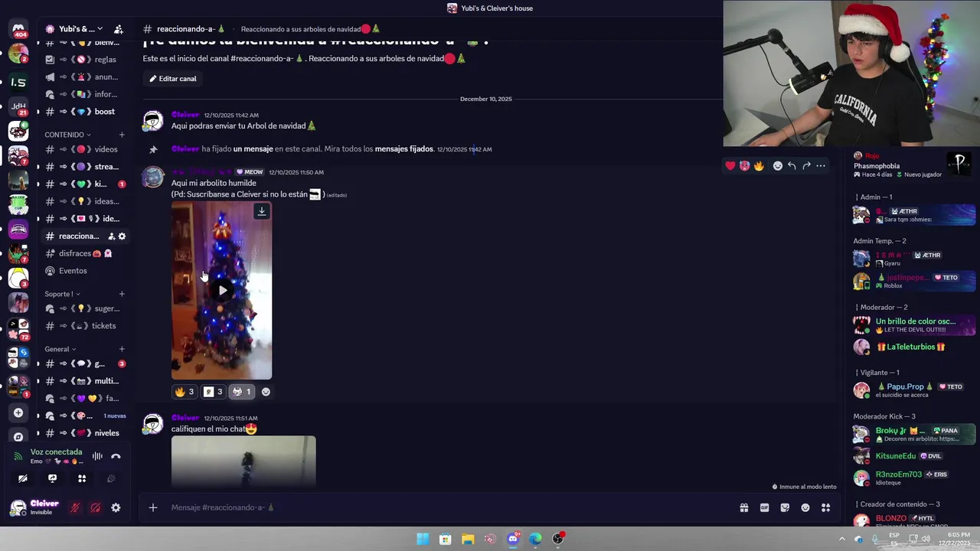Click the message input field
Image resolution: width=980 pixels, height=551 pixels.
[x=452, y=507]
